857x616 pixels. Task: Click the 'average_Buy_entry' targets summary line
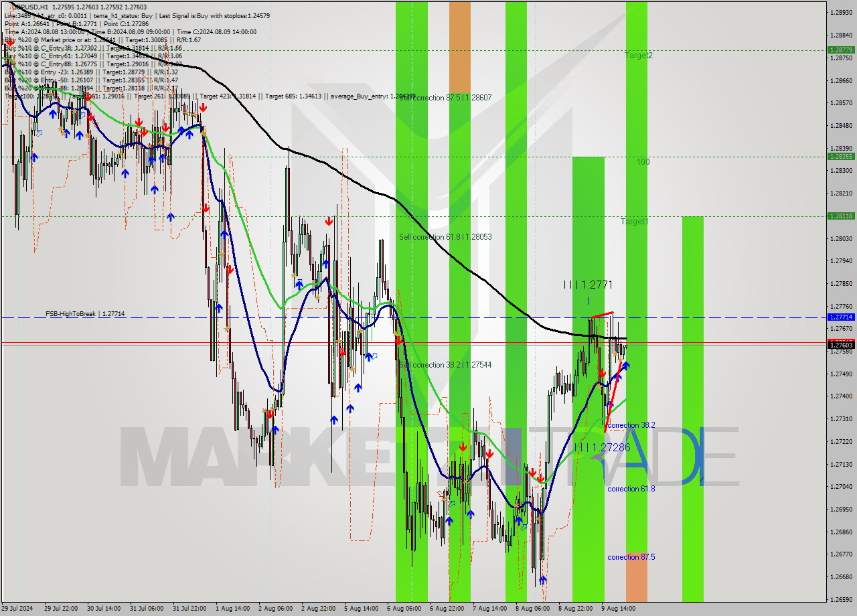click(210, 96)
